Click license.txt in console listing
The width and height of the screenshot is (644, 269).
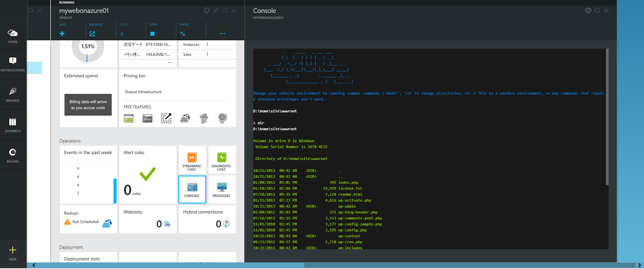[350, 189]
